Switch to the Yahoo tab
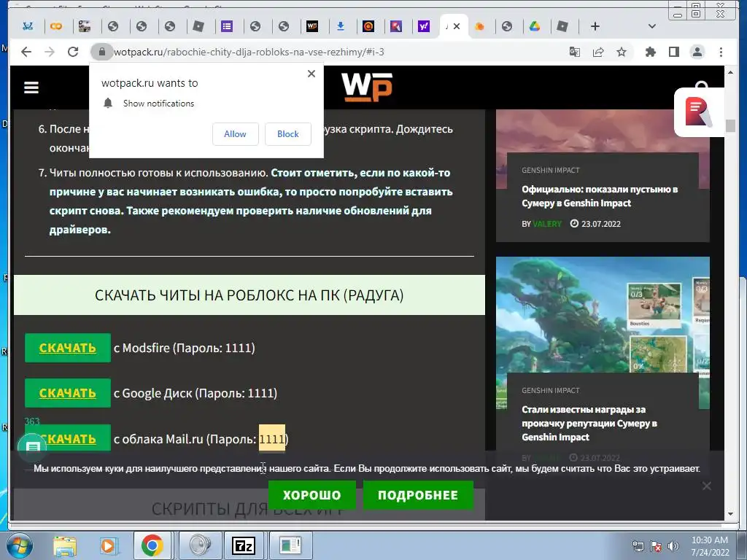 pos(424,26)
